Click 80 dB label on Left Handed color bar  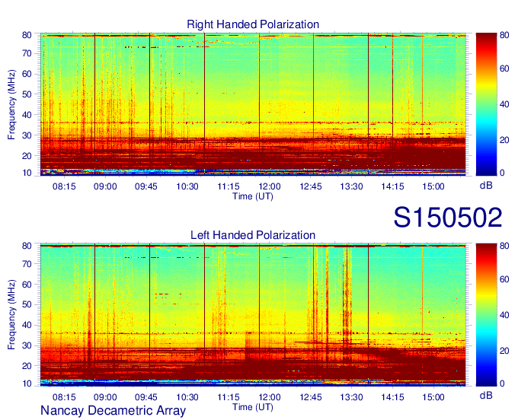tap(504, 246)
